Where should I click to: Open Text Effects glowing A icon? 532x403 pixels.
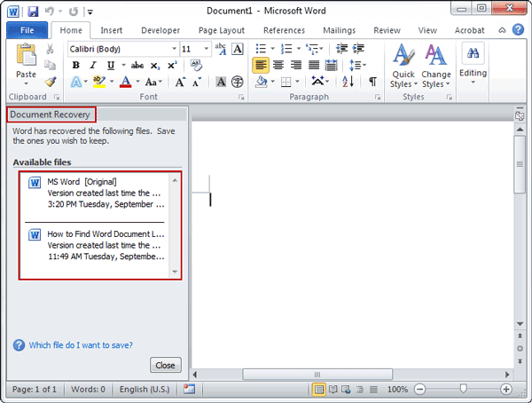coord(76,82)
